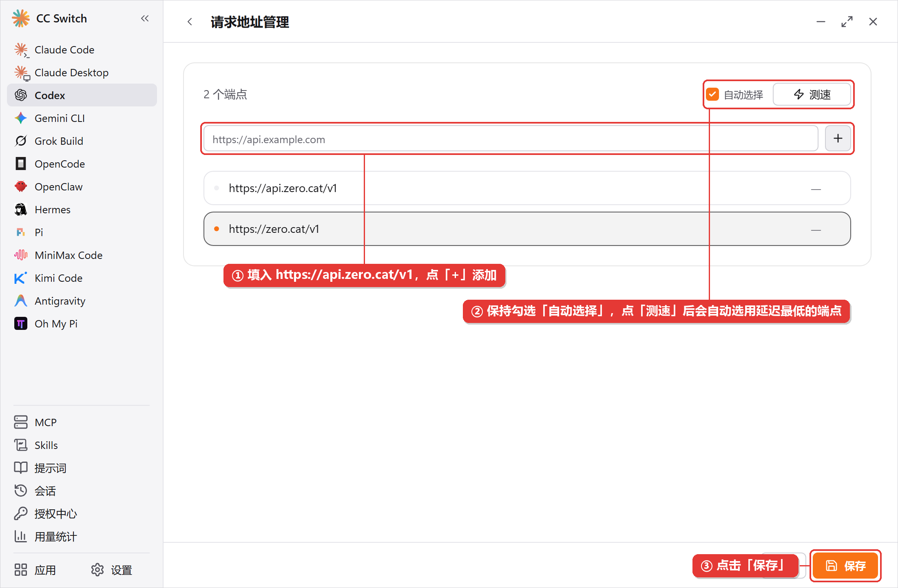Screen dimensions: 898x588
Task: Open MiniMax Code in sidebar
Action: point(82,255)
